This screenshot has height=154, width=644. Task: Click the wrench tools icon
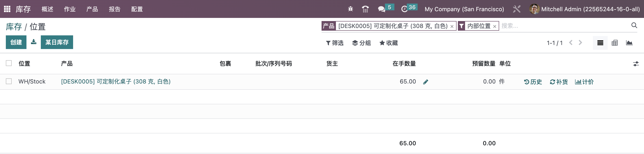pyautogui.click(x=516, y=9)
